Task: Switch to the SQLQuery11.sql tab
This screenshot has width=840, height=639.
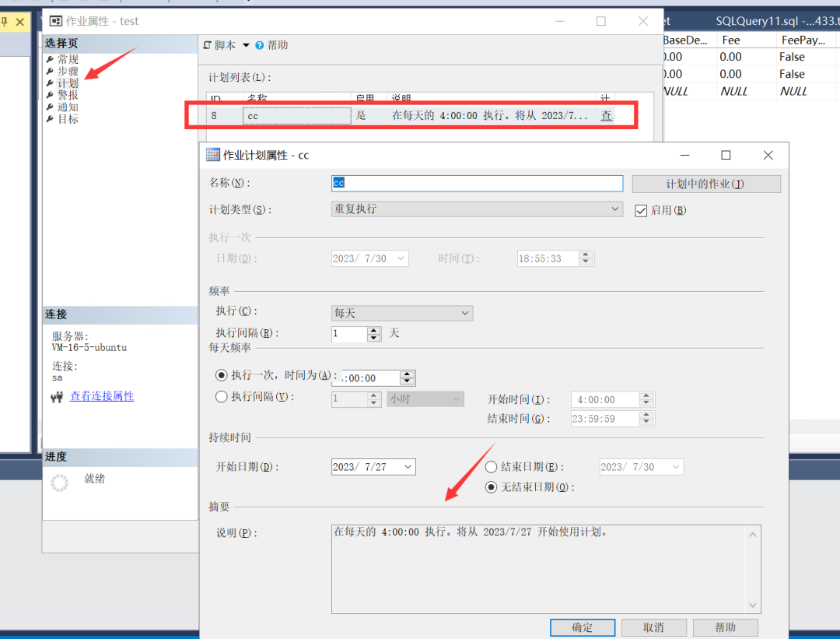Action: click(777, 21)
